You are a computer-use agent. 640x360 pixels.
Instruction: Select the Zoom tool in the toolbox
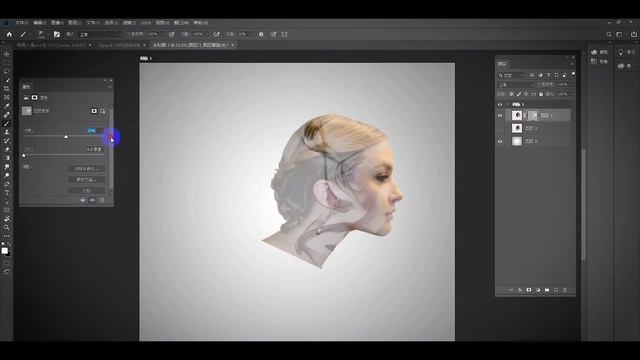[x=7, y=227]
